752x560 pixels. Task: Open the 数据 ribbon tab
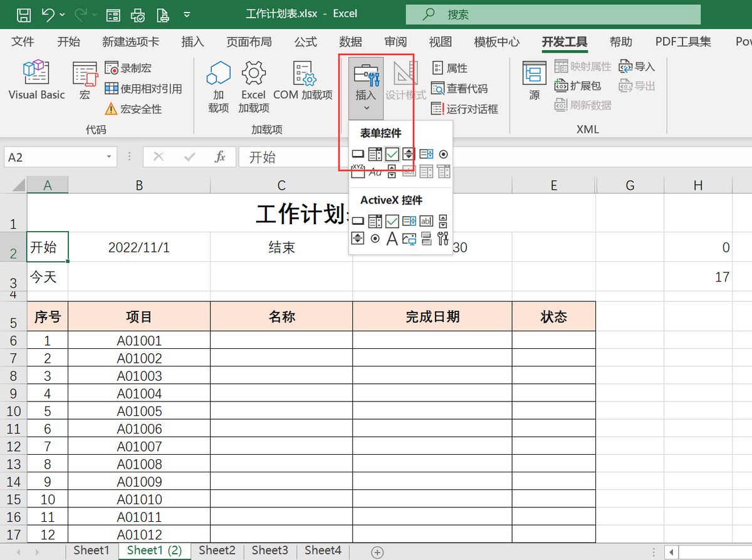(350, 42)
